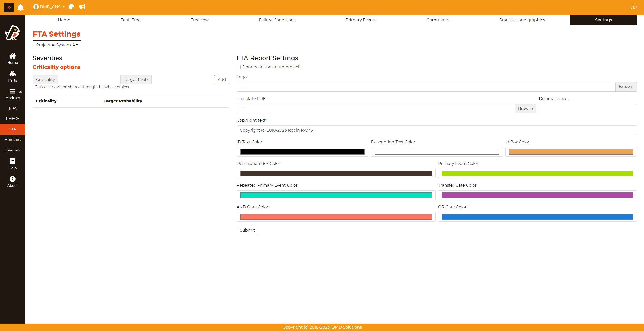Screen dimensions: 644x331
Task: Click the Decimal places input field
Action: [x=588, y=109]
